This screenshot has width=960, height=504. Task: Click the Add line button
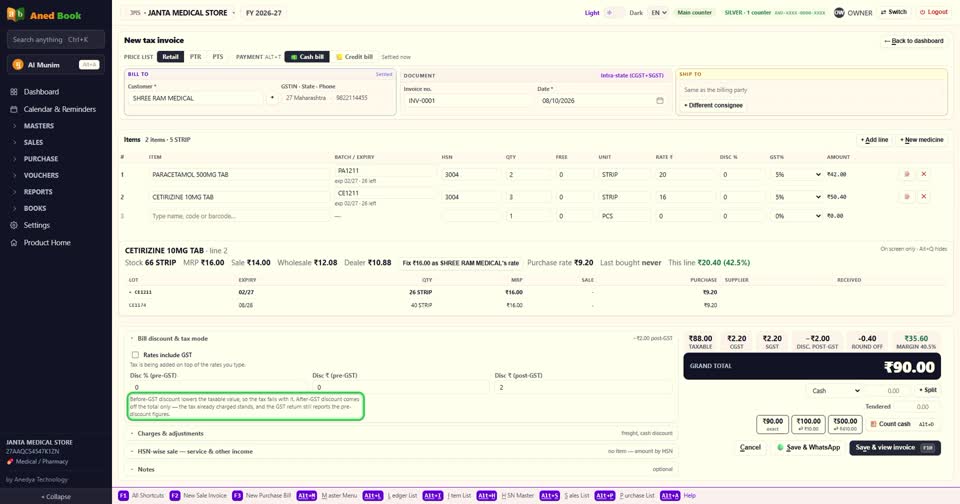(x=874, y=140)
